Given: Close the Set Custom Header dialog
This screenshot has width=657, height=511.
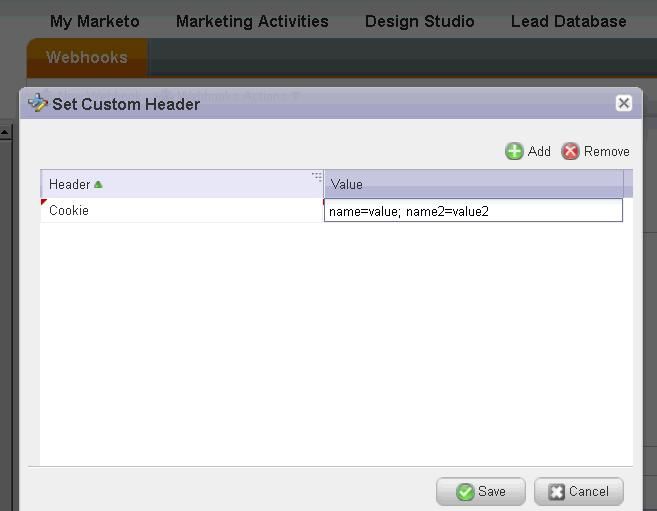Looking at the screenshot, I should 624,103.
